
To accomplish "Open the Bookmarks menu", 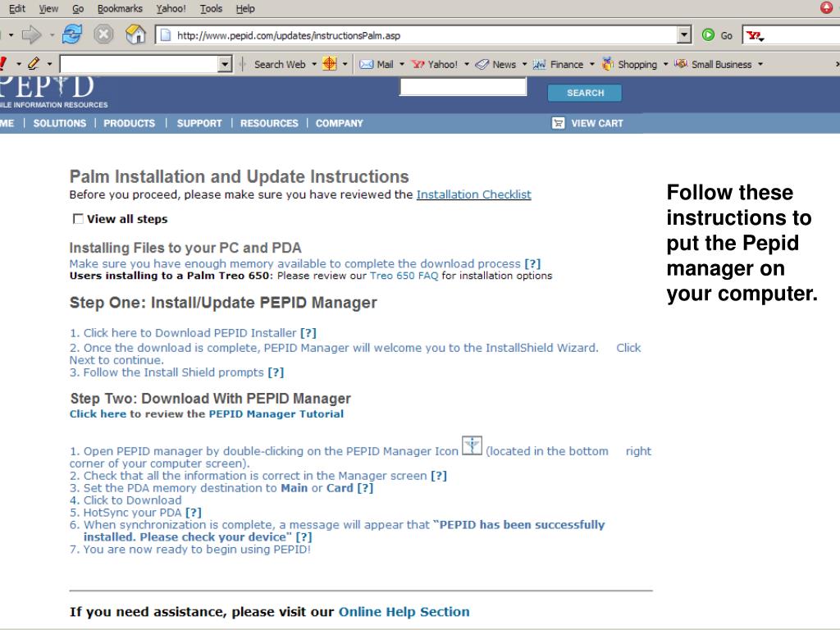I will click(x=120, y=8).
